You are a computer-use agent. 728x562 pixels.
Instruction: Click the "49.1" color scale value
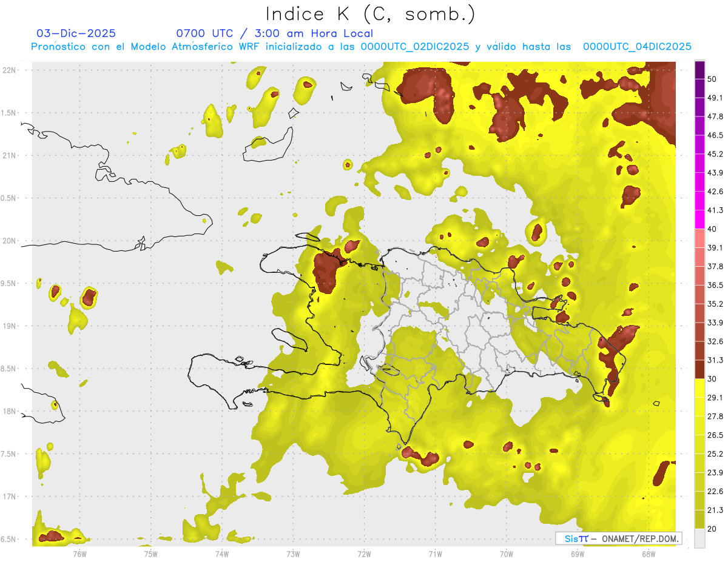716,98
